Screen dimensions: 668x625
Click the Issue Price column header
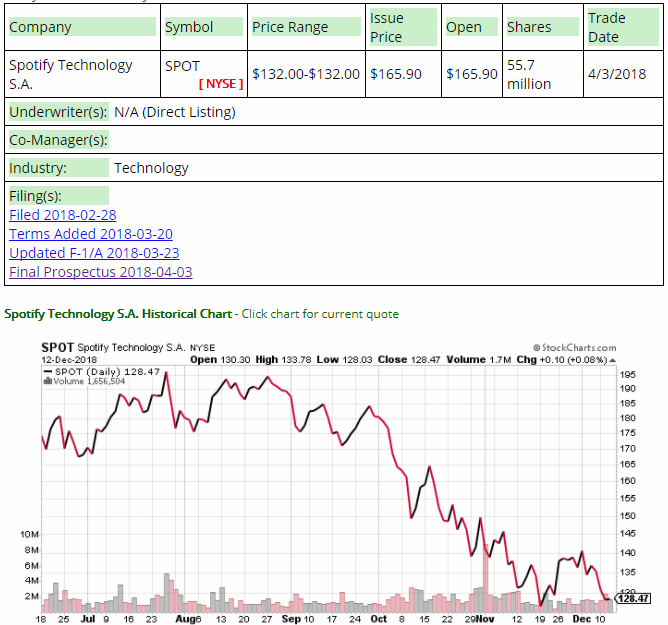(x=403, y=27)
